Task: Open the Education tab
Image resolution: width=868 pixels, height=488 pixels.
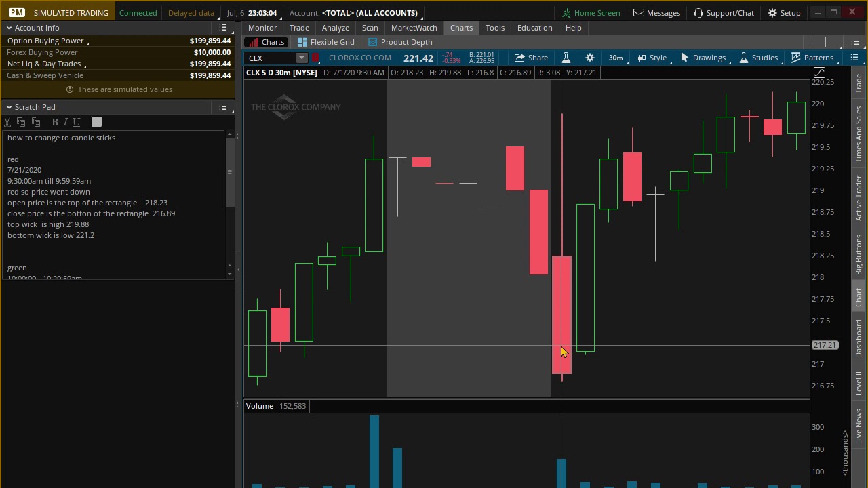Action: (535, 28)
